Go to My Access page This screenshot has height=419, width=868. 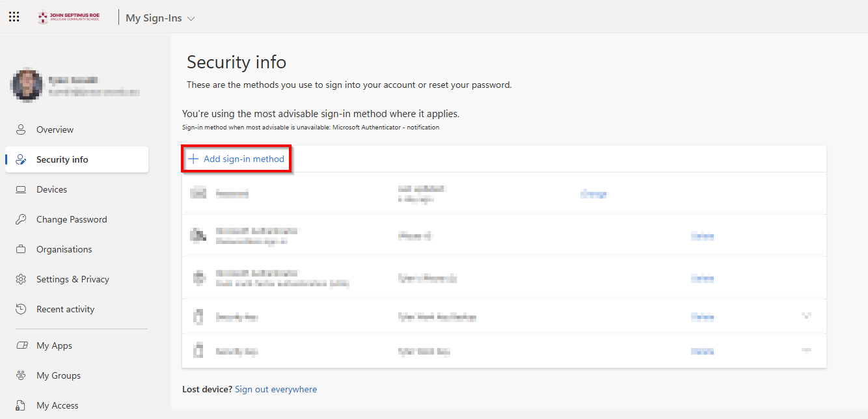(x=57, y=405)
